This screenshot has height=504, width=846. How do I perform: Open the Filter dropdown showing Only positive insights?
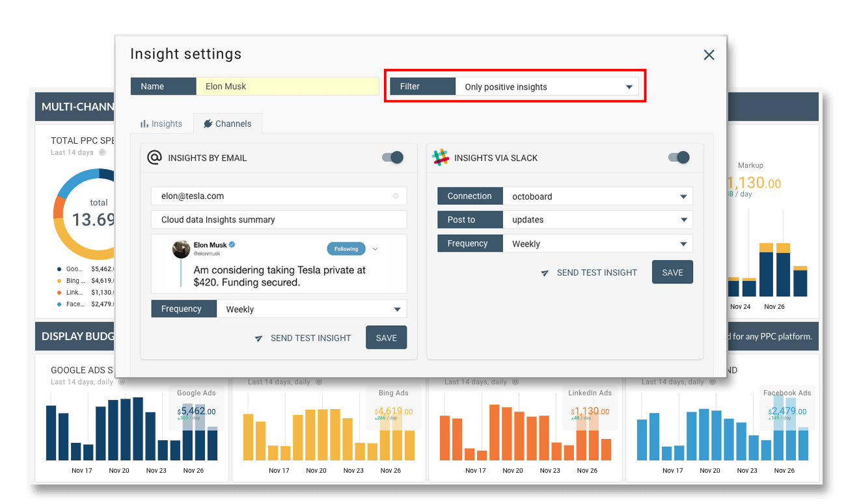pyautogui.click(x=547, y=87)
